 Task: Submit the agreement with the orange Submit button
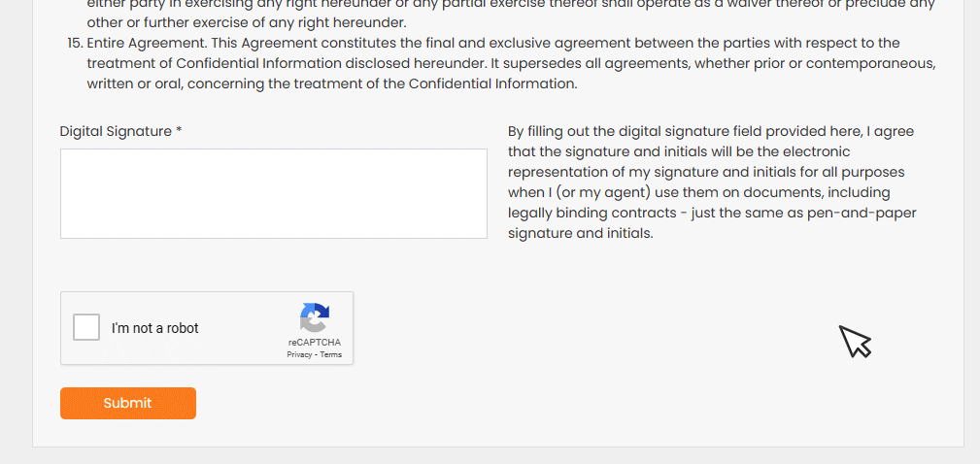click(128, 404)
